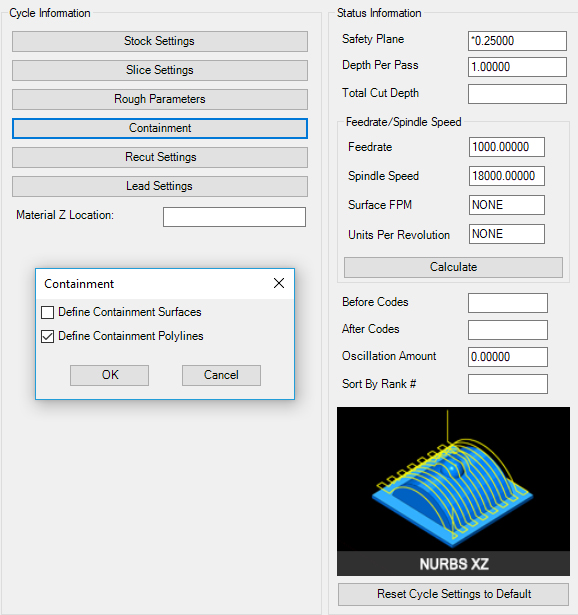Screen dimensions: 578x615
Task: Click the Oscillation Amount field
Action: [508, 357]
